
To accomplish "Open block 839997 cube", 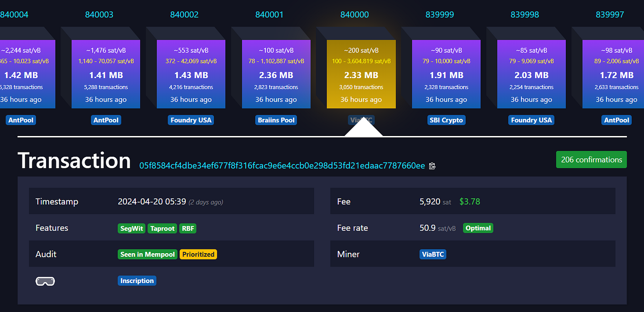I will [x=613, y=74].
